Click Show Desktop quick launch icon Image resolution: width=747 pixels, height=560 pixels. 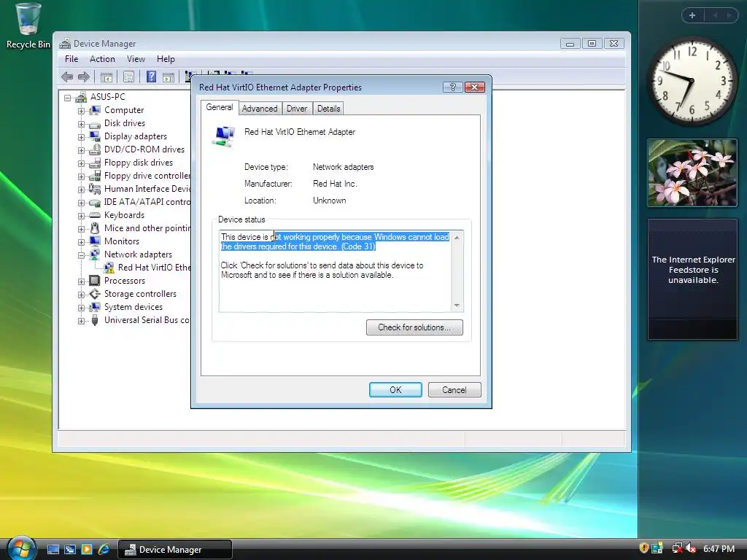coord(53,550)
